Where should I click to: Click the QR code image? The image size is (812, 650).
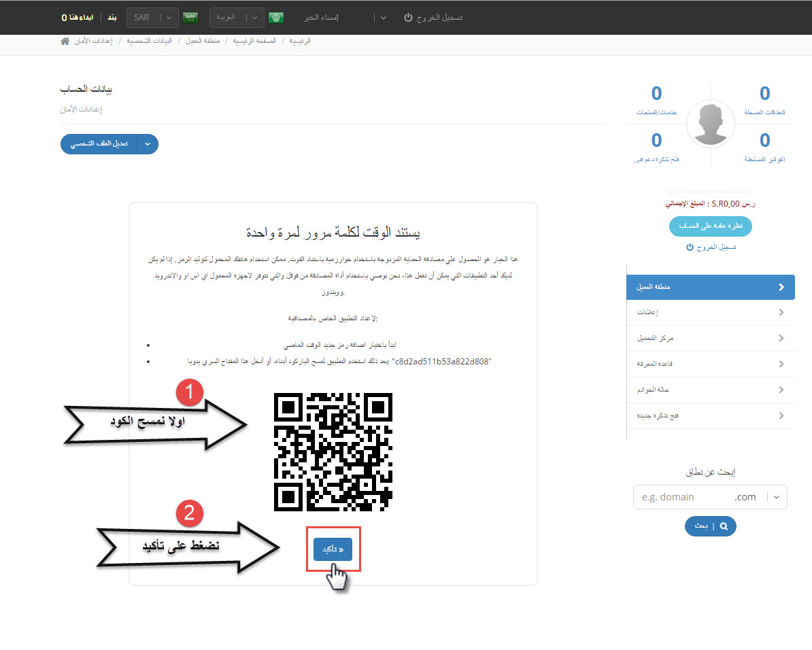pyautogui.click(x=333, y=452)
